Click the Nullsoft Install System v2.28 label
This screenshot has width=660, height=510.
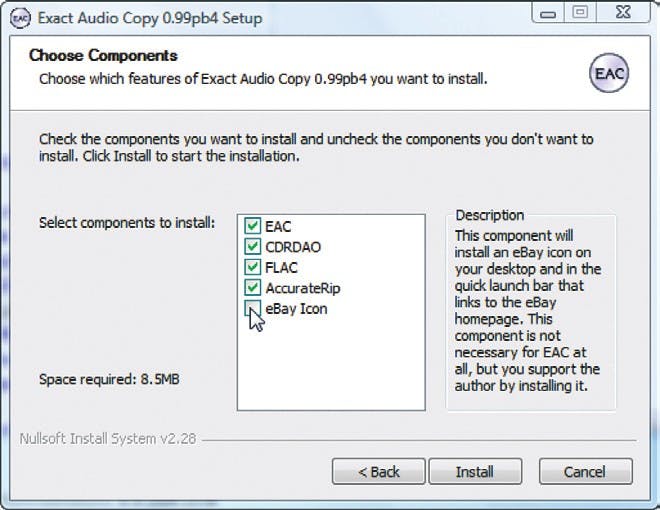coord(107,438)
